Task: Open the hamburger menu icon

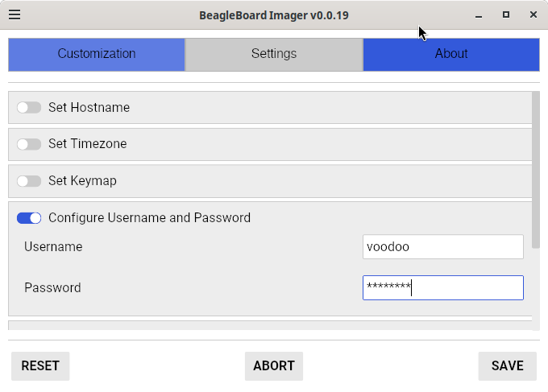Action: 15,14
